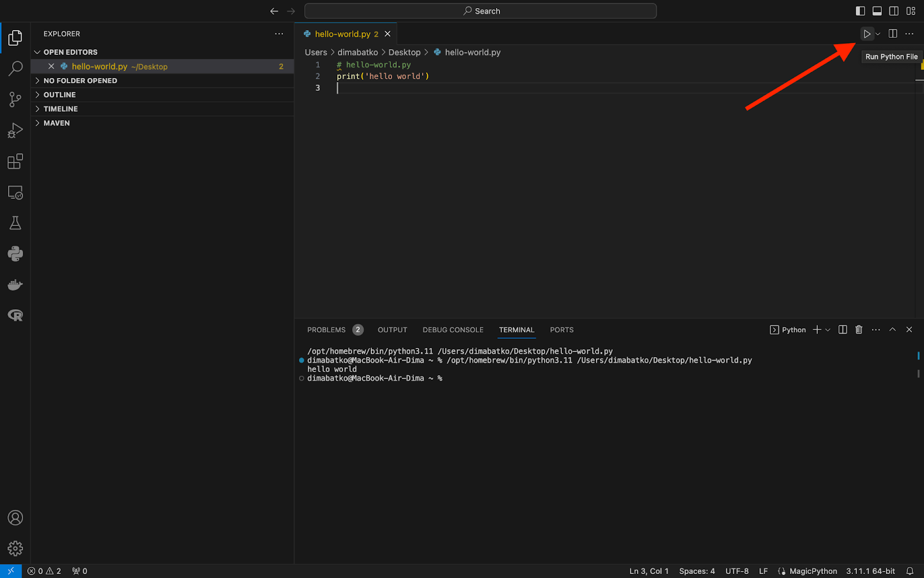Open the Docker view in activity bar
This screenshot has height=578, width=924.
point(15,285)
